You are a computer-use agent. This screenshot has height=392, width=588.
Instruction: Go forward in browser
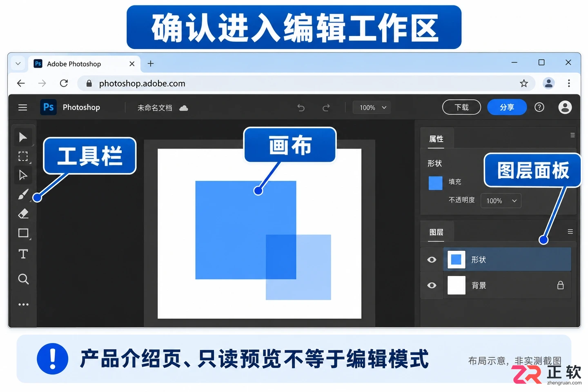42,83
